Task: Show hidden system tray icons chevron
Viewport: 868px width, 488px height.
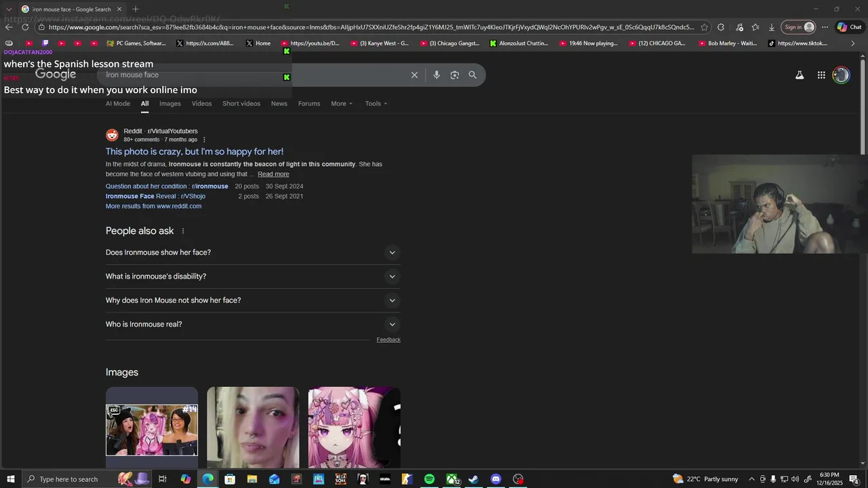Action: 751,479
